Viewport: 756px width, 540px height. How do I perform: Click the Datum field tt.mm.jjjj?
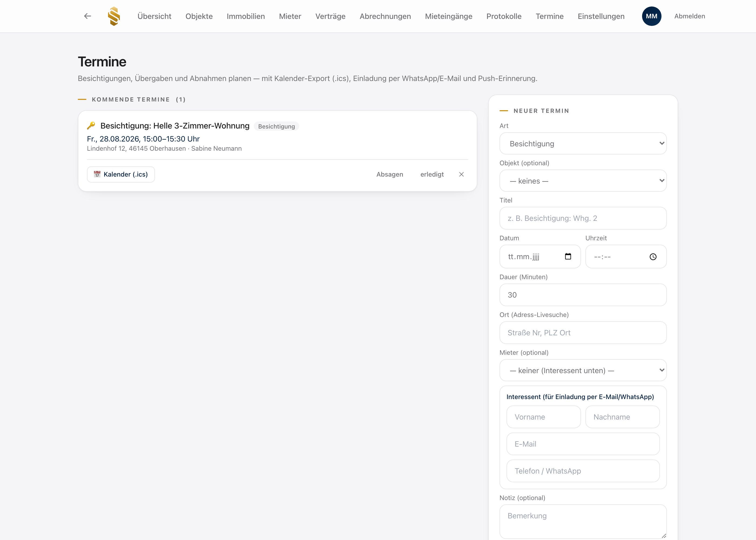(540, 256)
